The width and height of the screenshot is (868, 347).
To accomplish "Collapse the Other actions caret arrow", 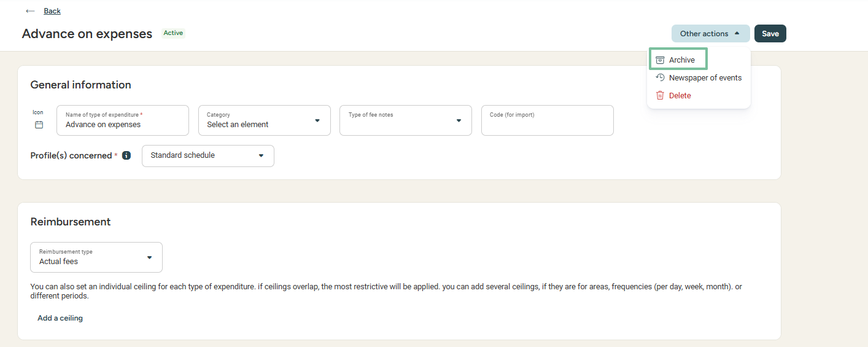I will tap(737, 34).
